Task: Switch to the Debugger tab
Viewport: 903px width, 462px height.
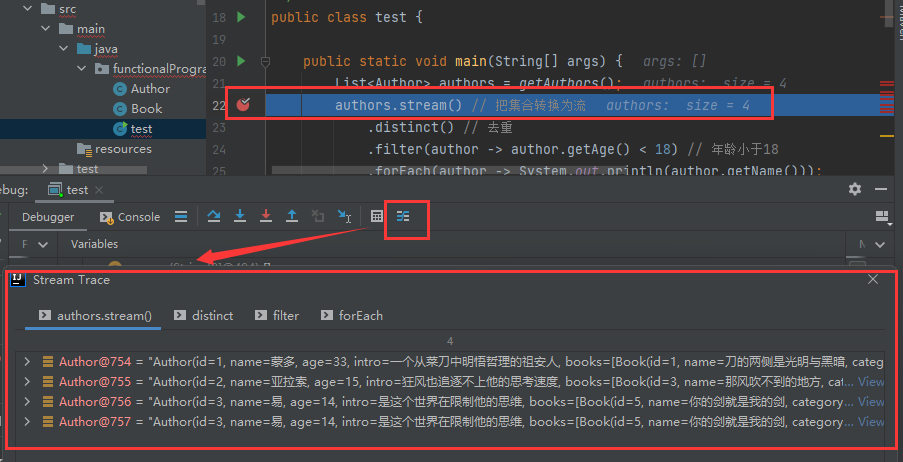Action: click(48, 217)
